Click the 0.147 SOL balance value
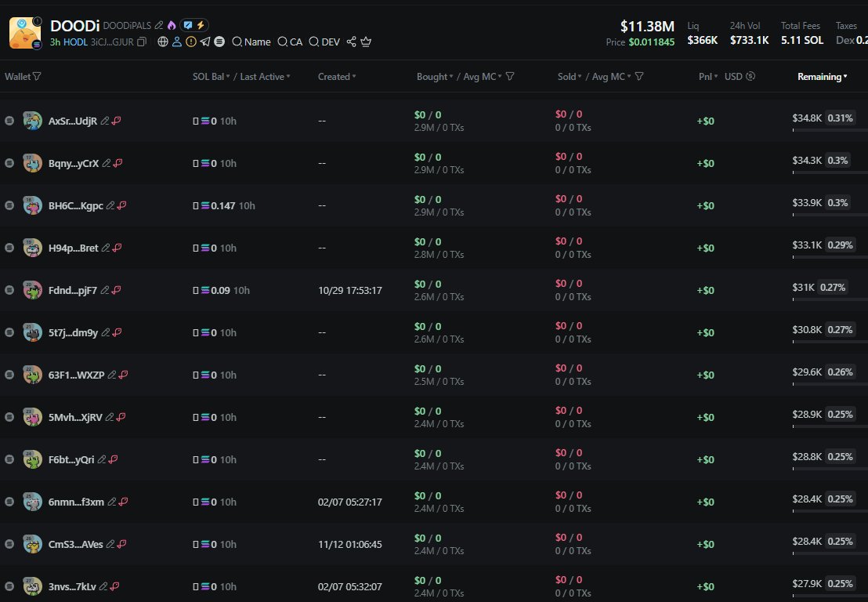Image resolution: width=868 pixels, height=602 pixels. coord(223,205)
